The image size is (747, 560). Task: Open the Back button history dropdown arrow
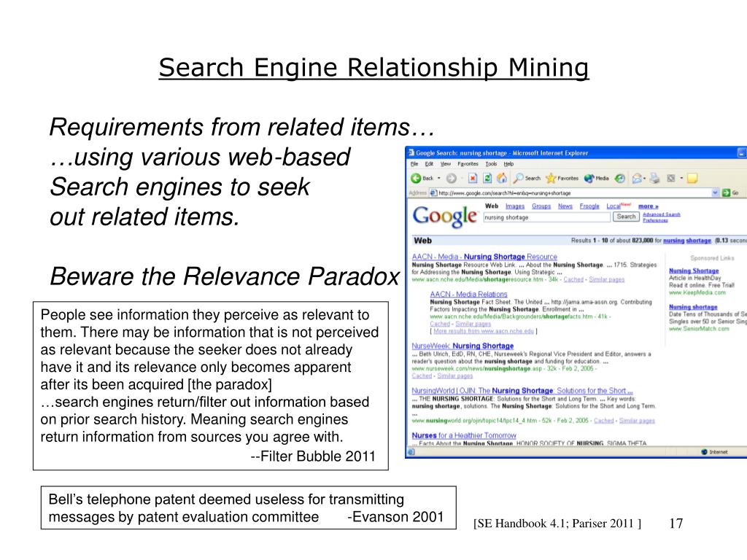point(438,179)
